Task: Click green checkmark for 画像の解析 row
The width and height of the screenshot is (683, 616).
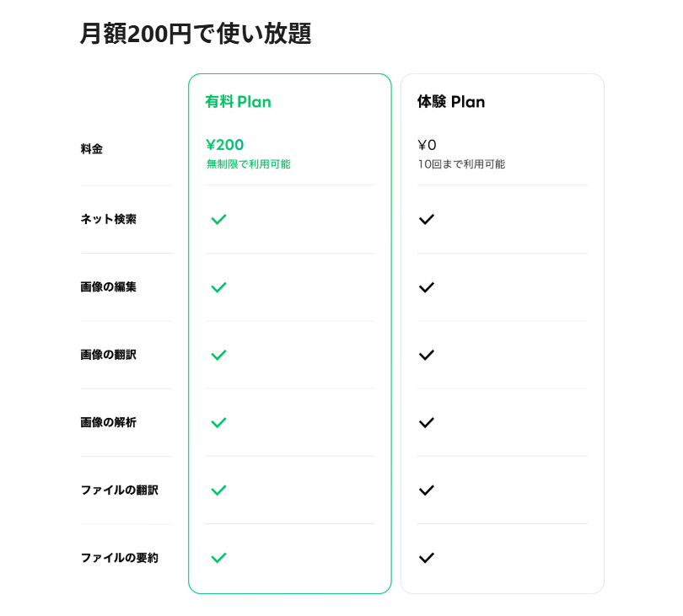Action: [218, 423]
